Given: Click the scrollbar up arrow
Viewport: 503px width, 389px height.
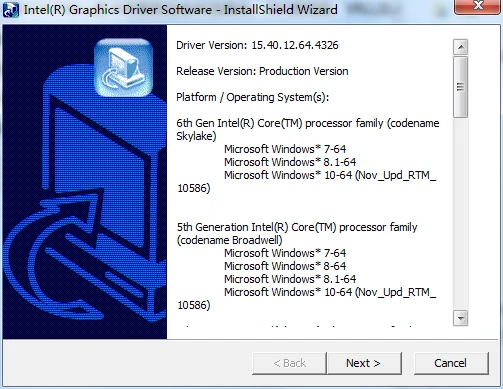Looking at the screenshot, I should tap(461, 47).
